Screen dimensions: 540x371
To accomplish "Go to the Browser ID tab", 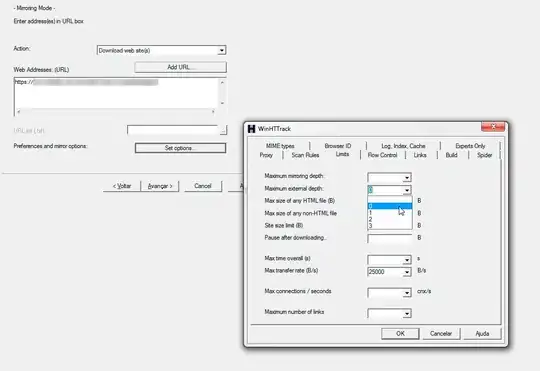I will 338,146.
